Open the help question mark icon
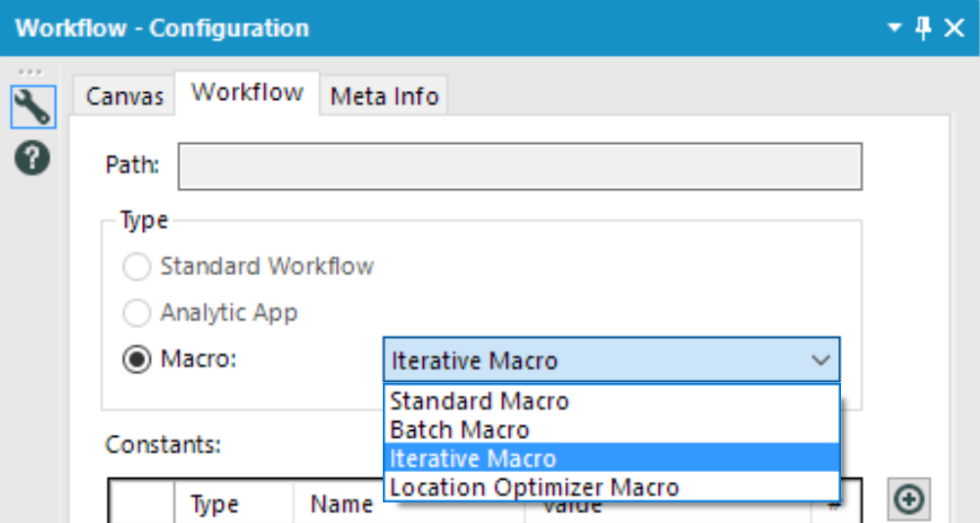980x523 pixels. pos(32,158)
